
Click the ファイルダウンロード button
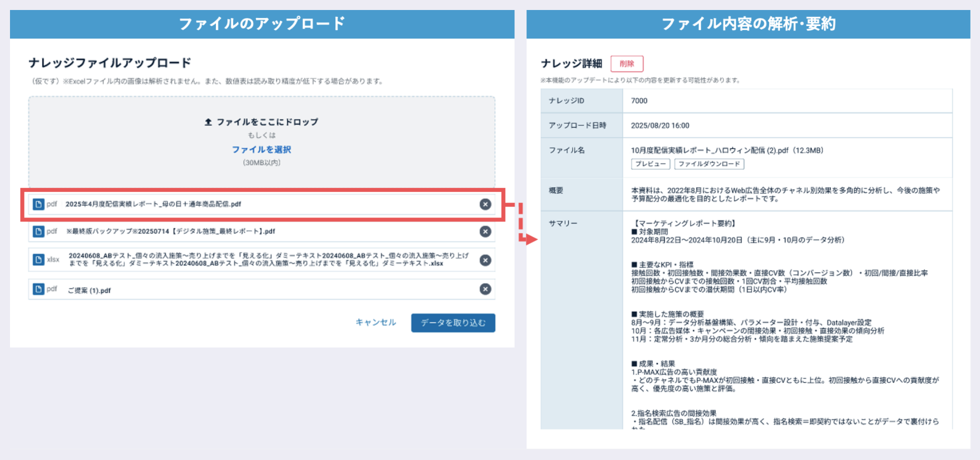pyautogui.click(x=708, y=164)
